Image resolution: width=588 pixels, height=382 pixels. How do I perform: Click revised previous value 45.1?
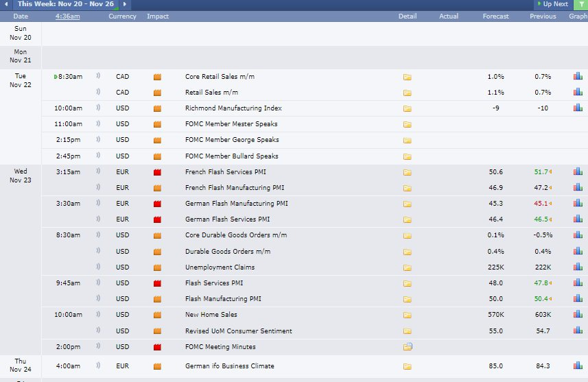click(x=541, y=203)
